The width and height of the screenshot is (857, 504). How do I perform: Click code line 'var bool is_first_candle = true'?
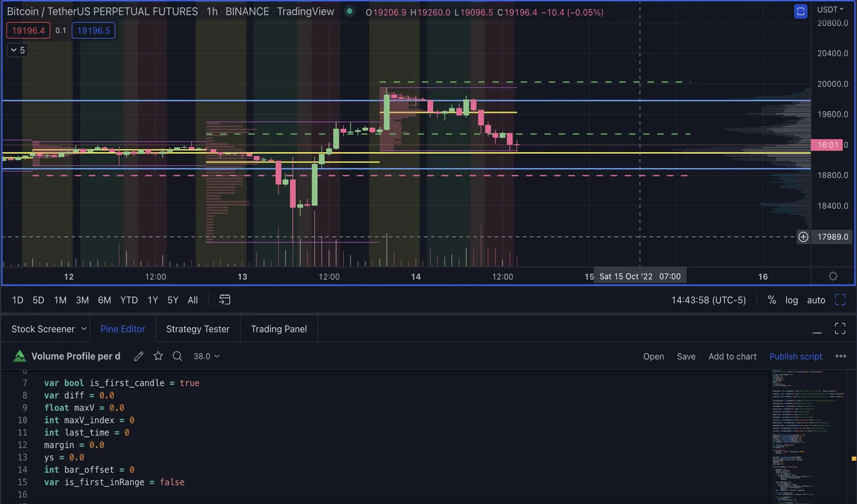[x=122, y=383]
